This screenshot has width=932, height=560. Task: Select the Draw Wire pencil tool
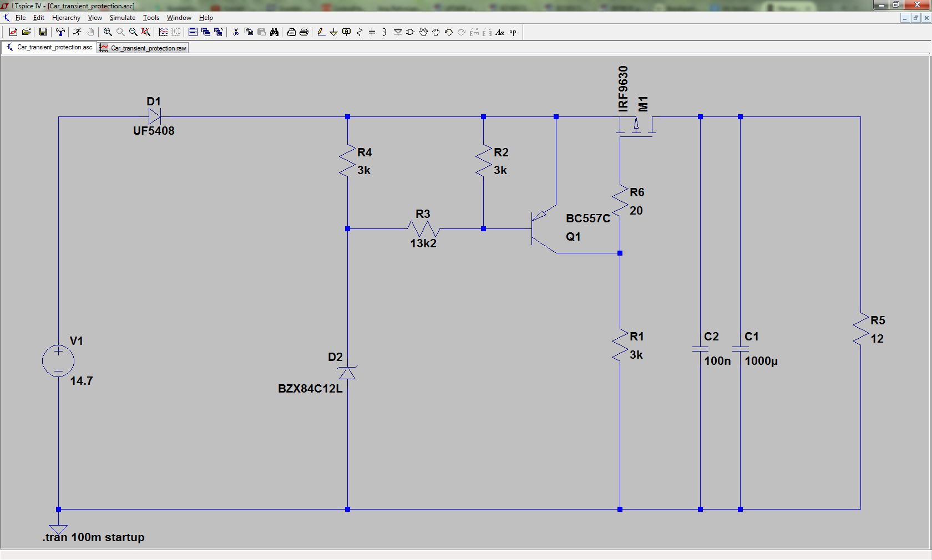pyautogui.click(x=321, y=32)
